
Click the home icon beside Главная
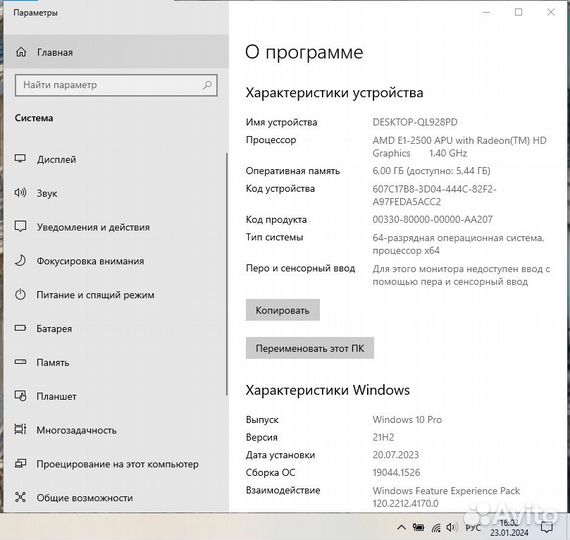21,52
